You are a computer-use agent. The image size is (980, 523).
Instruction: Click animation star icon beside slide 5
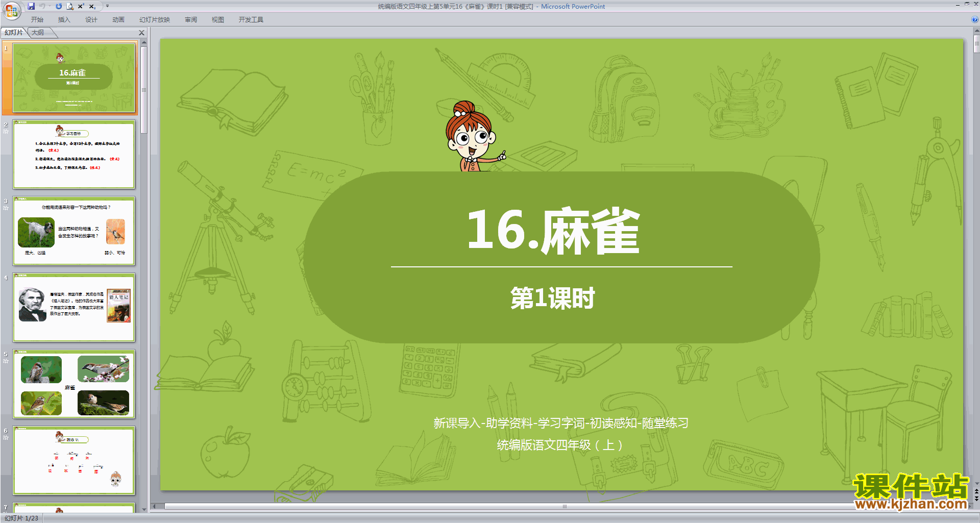pyautogui.click(x=6, y=361)
